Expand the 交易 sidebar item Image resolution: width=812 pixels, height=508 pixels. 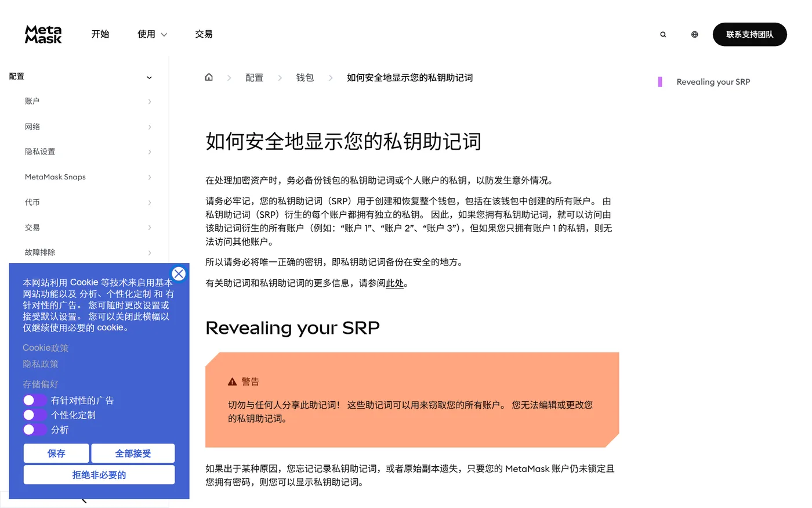(88, 228)
